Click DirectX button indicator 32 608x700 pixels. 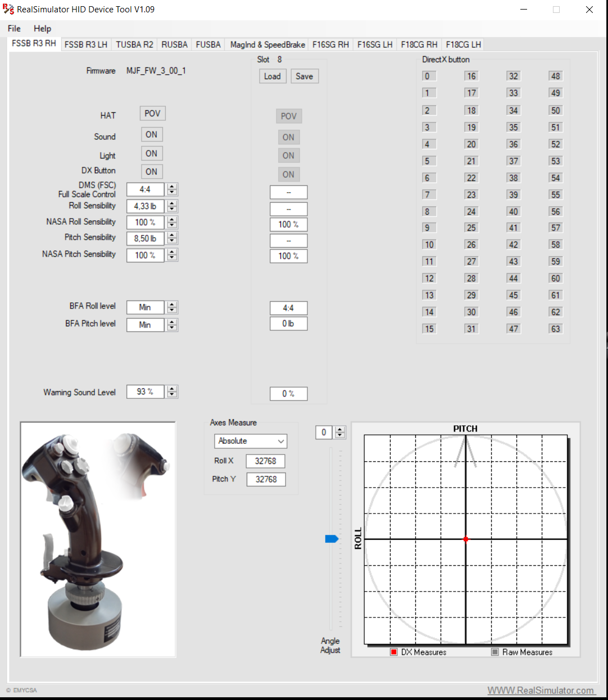point(513,76)
